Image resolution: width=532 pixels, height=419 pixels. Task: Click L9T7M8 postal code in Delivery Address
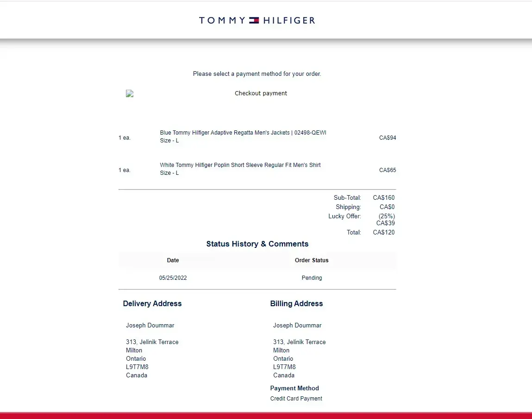137,367
